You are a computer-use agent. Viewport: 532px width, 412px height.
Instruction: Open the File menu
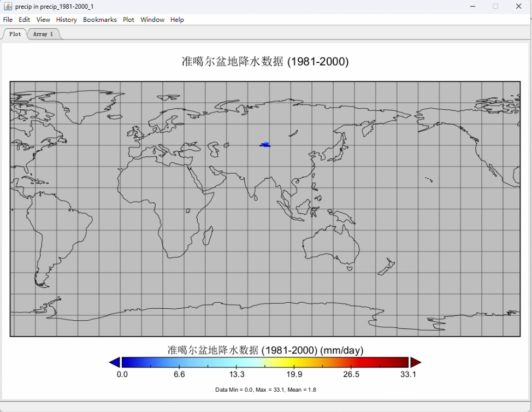[x=8, y=20]
